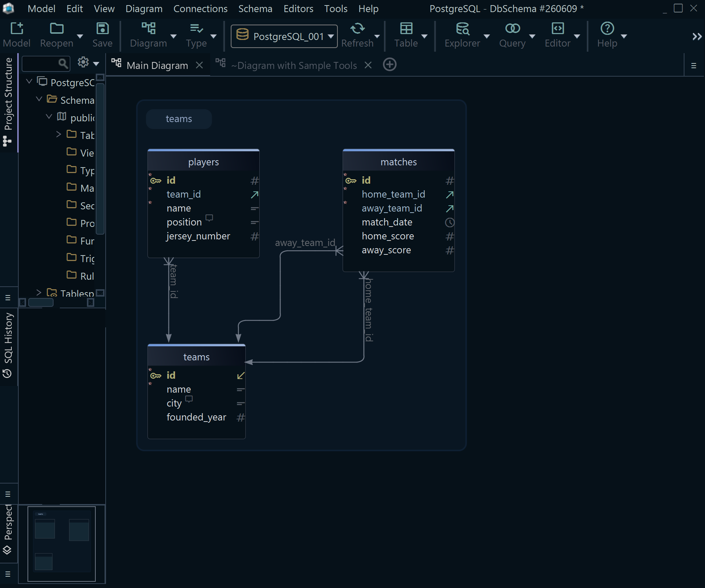705x588 pixels.
Task: Open the Table dropdown arrow
Action: coord(424,36)
